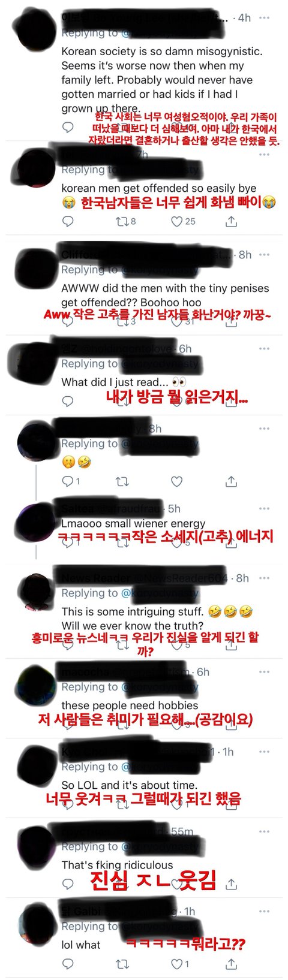288x980 pixels.
Task: Retweet the emoji-only reply tweet
Action: pos(122,481)
